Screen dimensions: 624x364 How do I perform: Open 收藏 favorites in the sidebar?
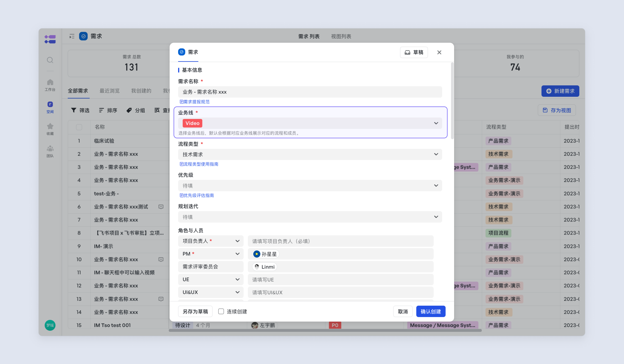click(x=50, y=129)
